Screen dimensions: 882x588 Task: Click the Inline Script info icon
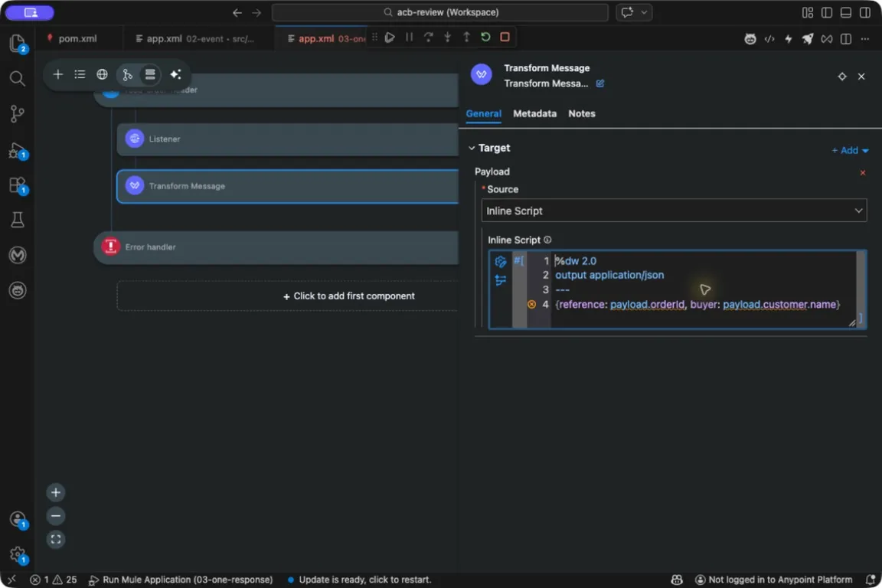[x=547, y=240]
